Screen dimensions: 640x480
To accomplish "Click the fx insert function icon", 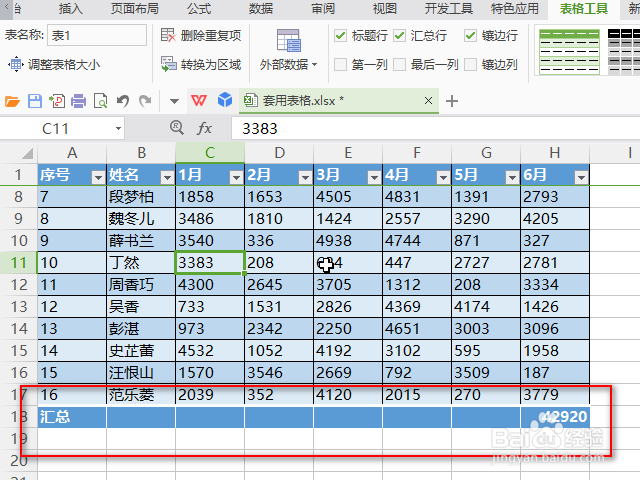I will [204, 129].
